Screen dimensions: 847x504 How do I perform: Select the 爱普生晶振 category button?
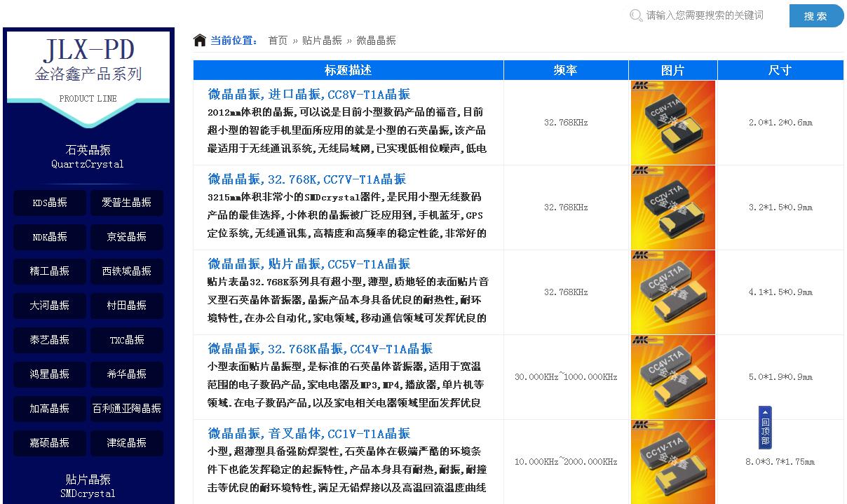pos(126,203)
